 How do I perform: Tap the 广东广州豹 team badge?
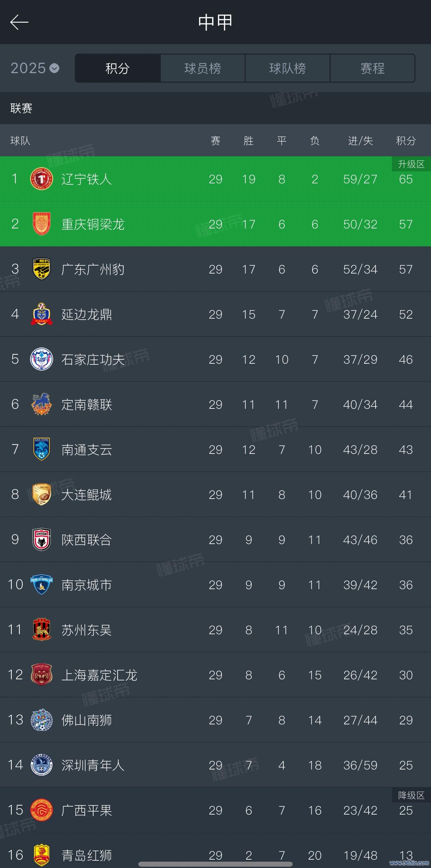pos(41,269)
